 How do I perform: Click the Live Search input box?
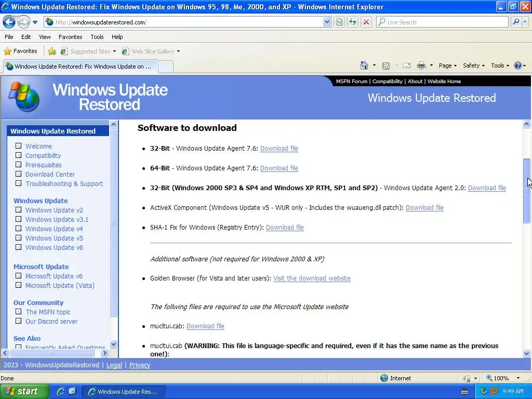click(443, 22)
